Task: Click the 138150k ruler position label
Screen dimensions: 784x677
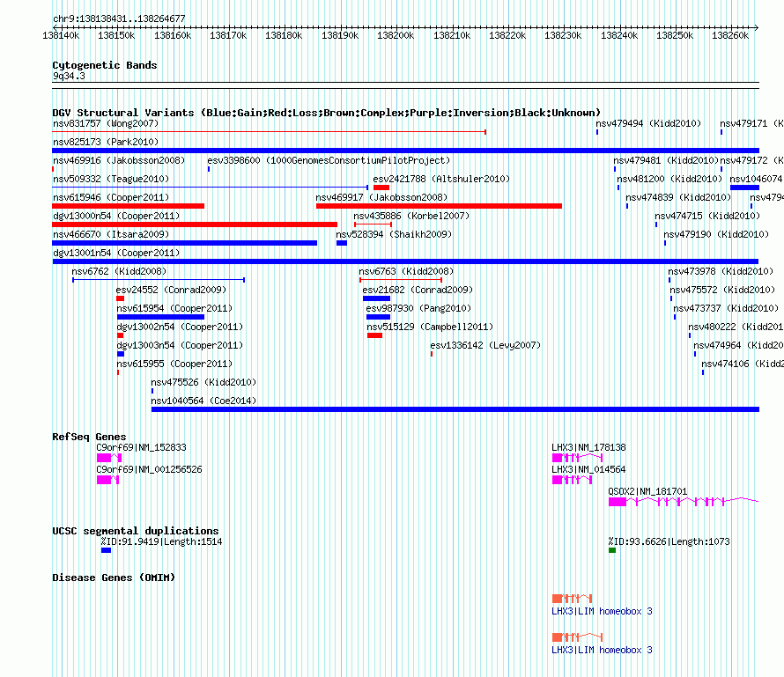Action: coord(116,35)
